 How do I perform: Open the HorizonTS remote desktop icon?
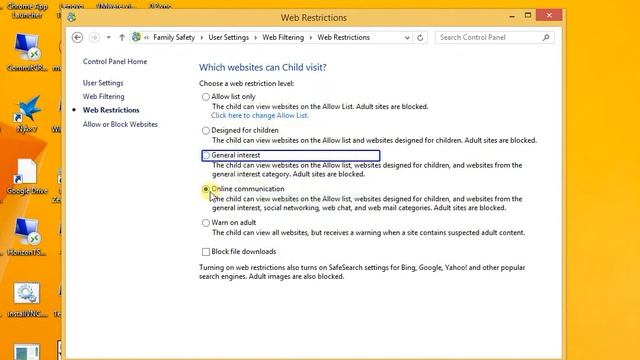coord(27,237)
